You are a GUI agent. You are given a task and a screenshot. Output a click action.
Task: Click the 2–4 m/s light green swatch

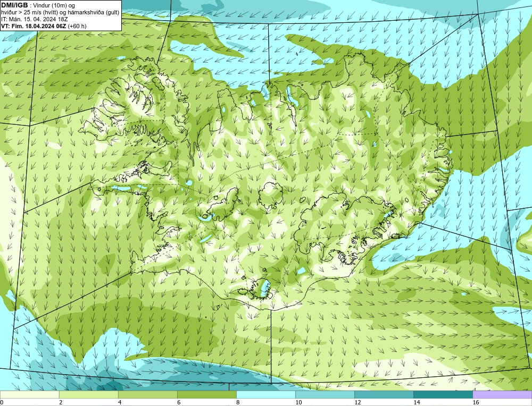[88, 394]
